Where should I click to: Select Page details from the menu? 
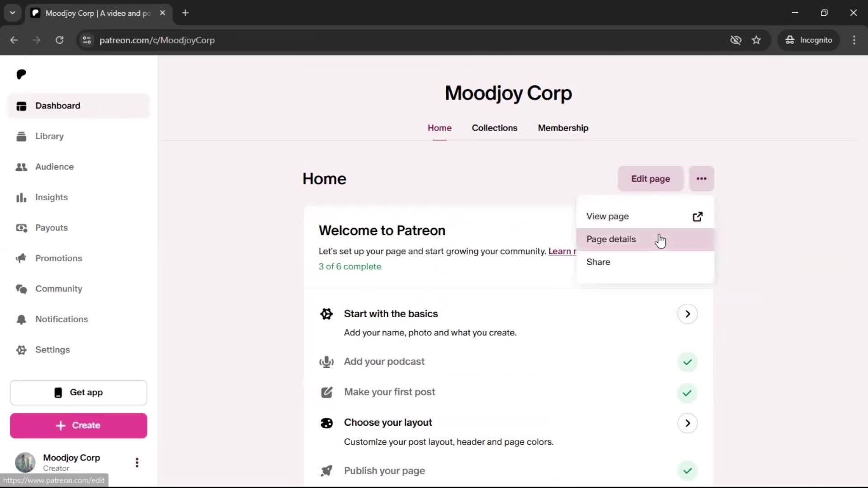(x=645, y=239)
